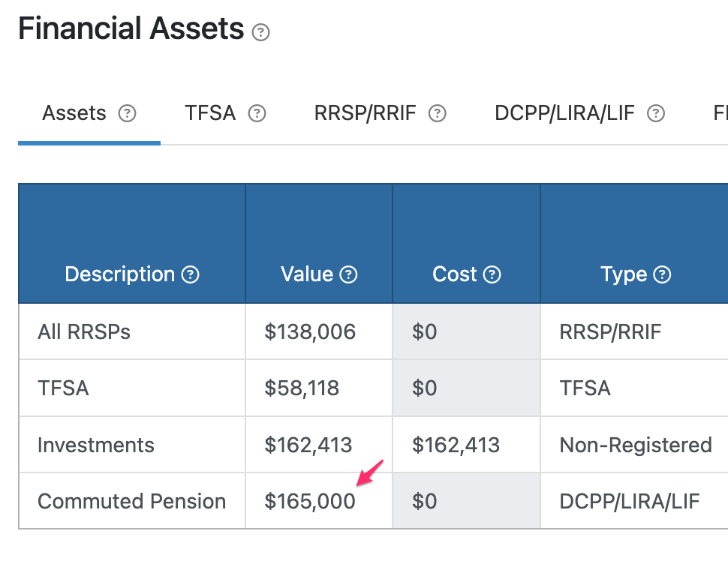Select the Assets tab
Image resolution: width=728 pixels, height=561 pixels.
[74, 114]
